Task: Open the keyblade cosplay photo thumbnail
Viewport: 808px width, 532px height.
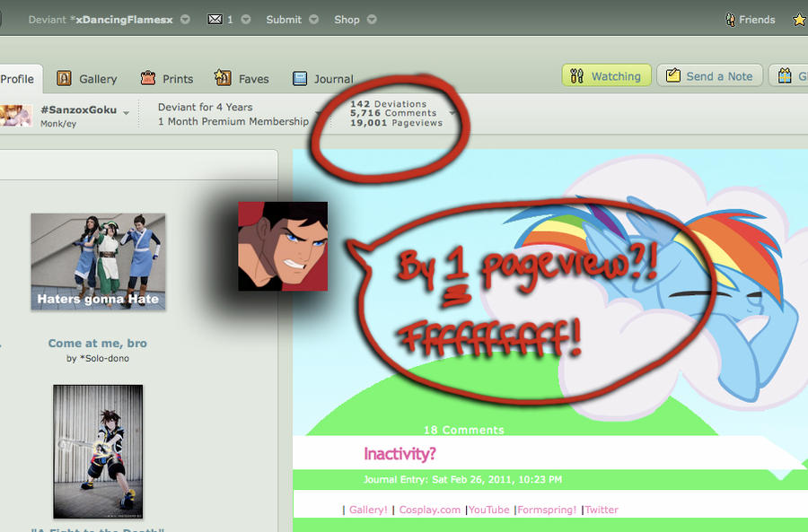Action: coord(98,451)
